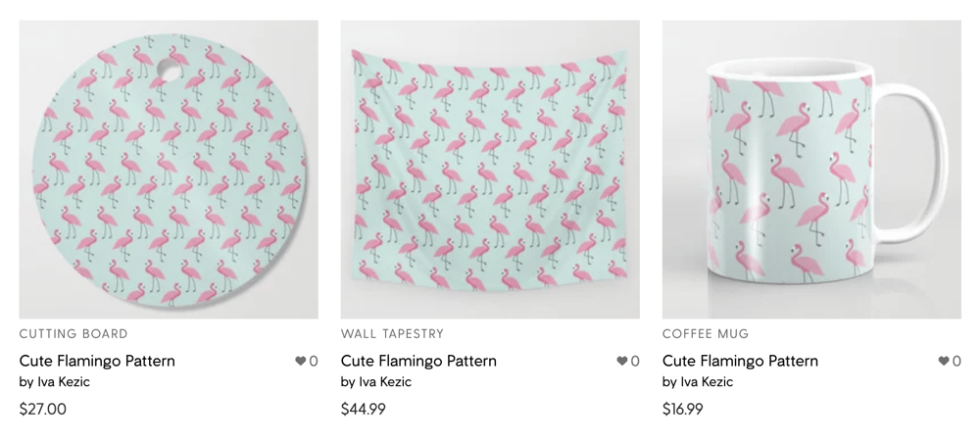Select the WALL TAPESTRY category label

tap(393, 333)
